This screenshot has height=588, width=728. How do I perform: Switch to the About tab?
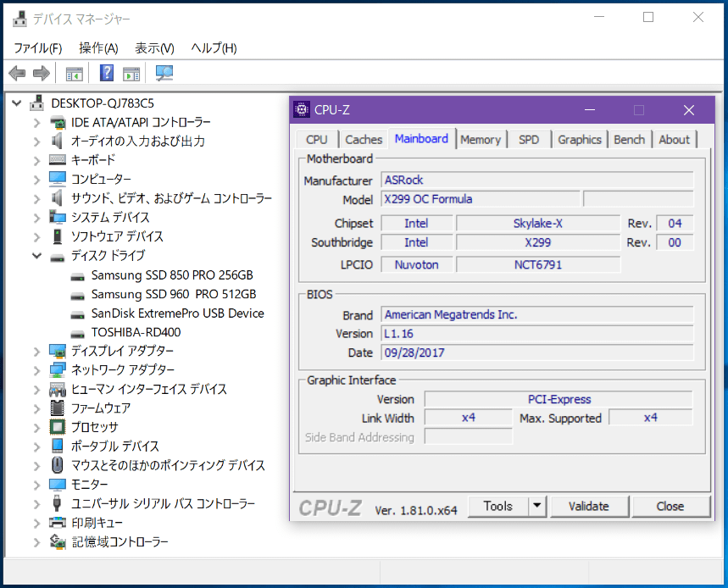point(674,140)
